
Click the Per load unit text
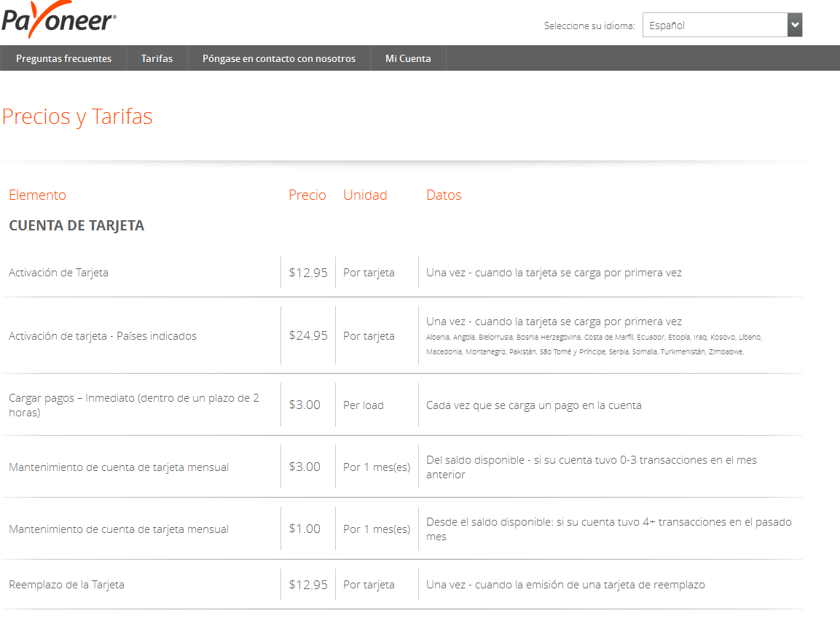point(363,405)
